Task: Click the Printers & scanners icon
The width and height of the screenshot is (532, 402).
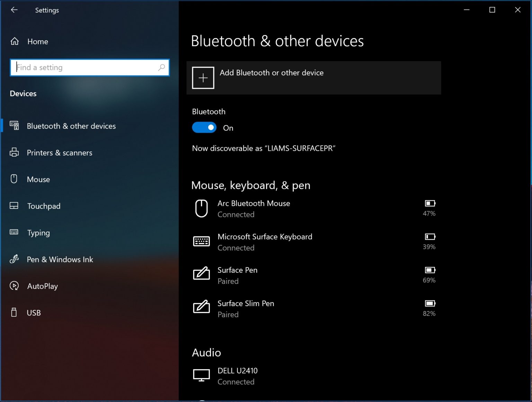Action: tap(14, 152)
